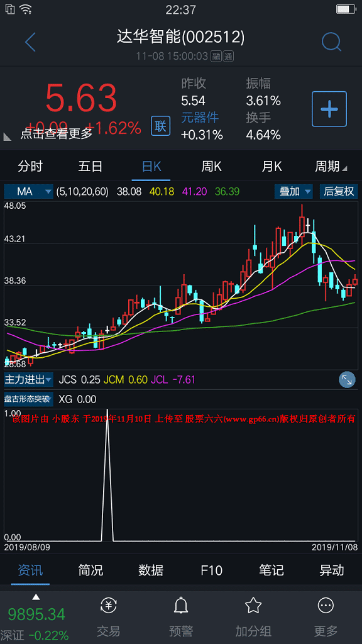The height and width of the screenshot is (644, 362).
Task: Tap the battery status icon
Action: pyautogui.click(x=346, y=9)
